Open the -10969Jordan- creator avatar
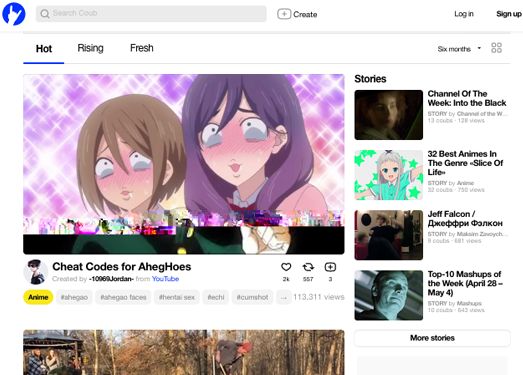 35,272
